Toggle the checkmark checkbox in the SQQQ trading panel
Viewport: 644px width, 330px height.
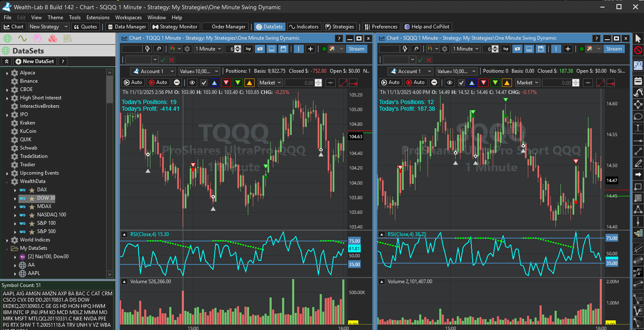point(461,82)
